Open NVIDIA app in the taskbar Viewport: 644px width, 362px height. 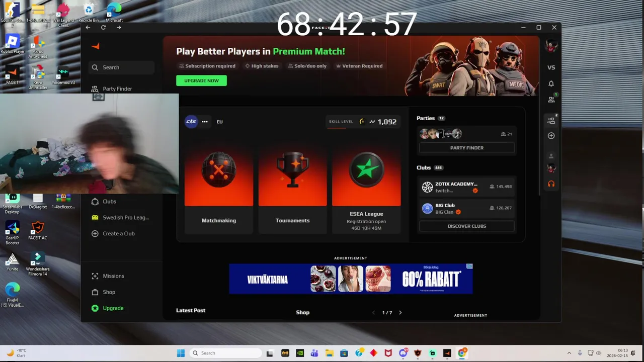300,353
